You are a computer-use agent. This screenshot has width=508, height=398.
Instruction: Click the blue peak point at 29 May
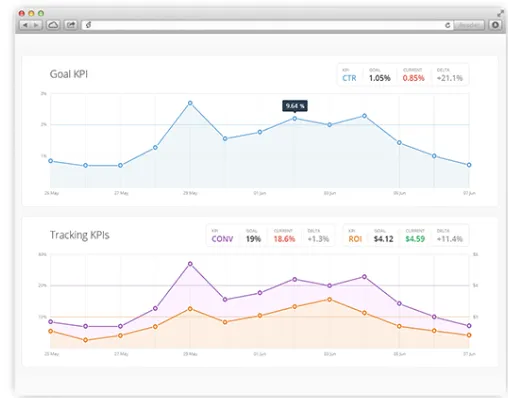(x=190, y=103)
